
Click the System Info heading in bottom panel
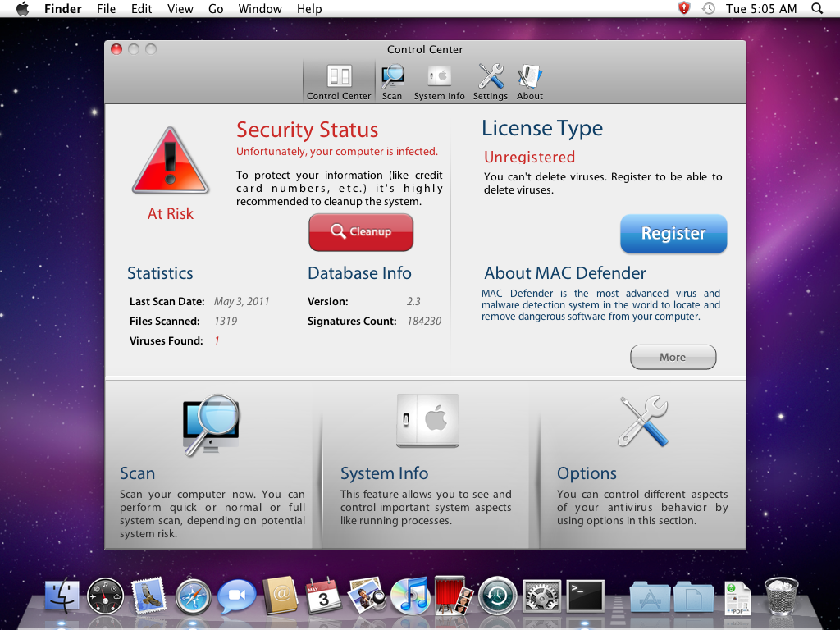384,473
